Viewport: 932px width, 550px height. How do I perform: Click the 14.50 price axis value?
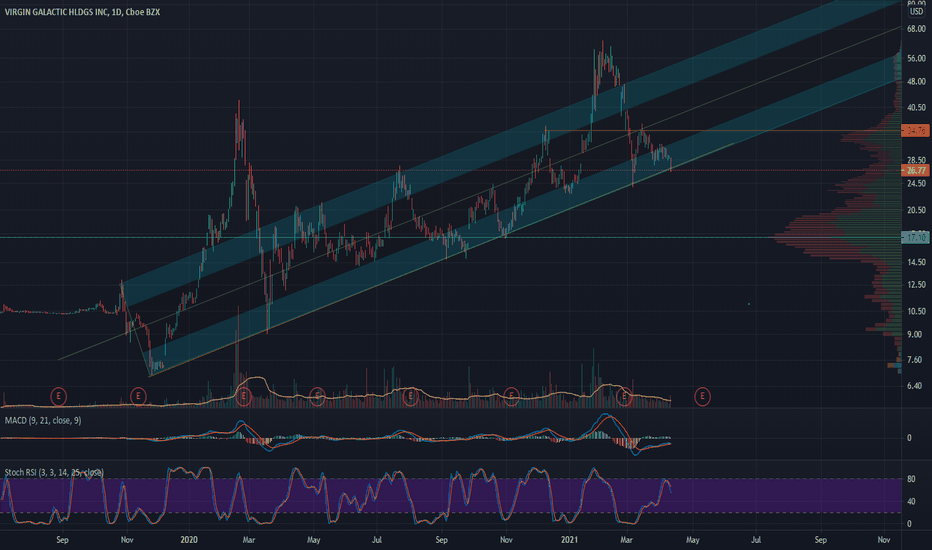click(916, 262)
